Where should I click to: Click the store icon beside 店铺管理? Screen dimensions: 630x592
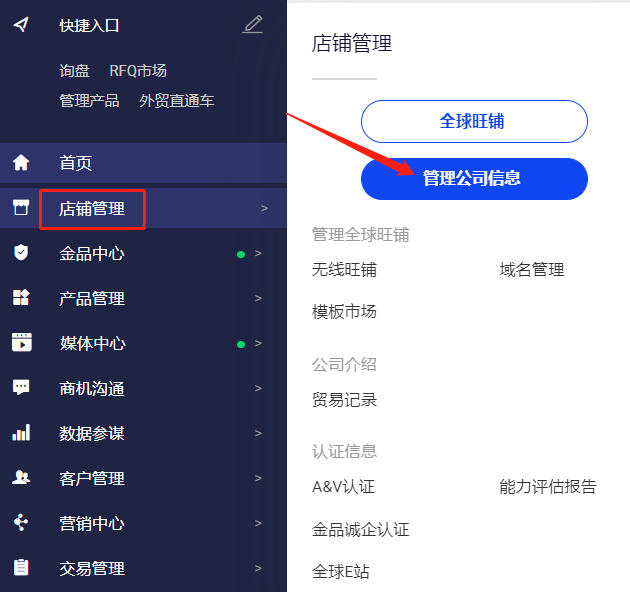(21, 208)
